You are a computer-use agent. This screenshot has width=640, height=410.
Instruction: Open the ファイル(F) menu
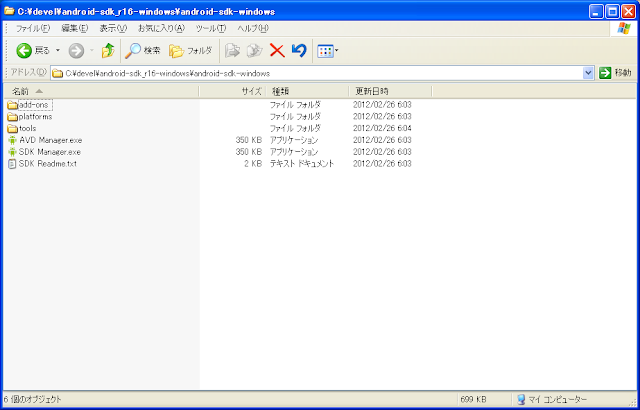(33, 29)
